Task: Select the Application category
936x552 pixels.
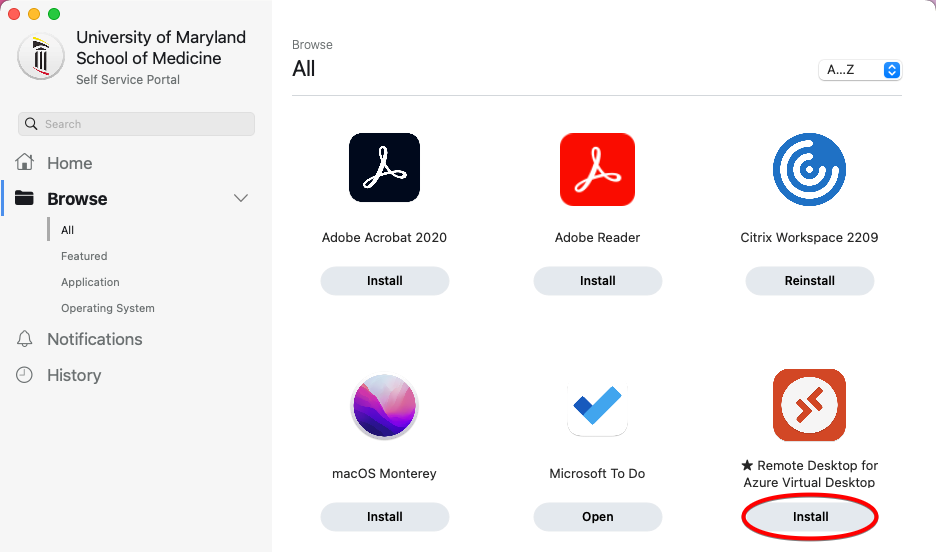Action: [90, 282]
